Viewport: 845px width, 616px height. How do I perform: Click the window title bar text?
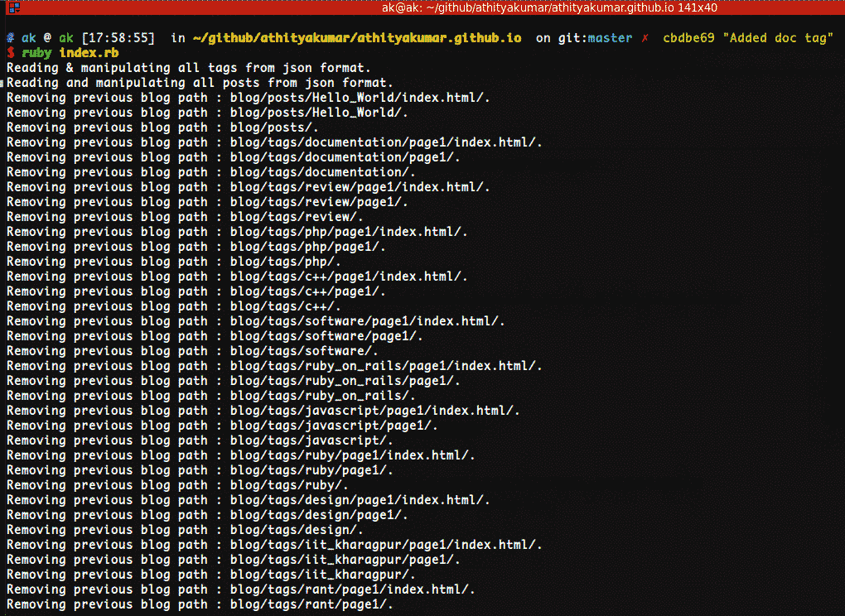549,7
